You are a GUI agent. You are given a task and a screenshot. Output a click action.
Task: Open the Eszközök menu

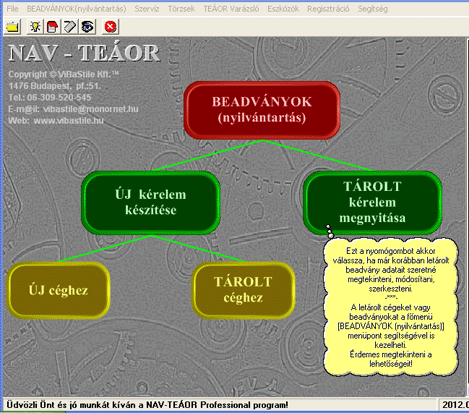(x=283, y=9)
